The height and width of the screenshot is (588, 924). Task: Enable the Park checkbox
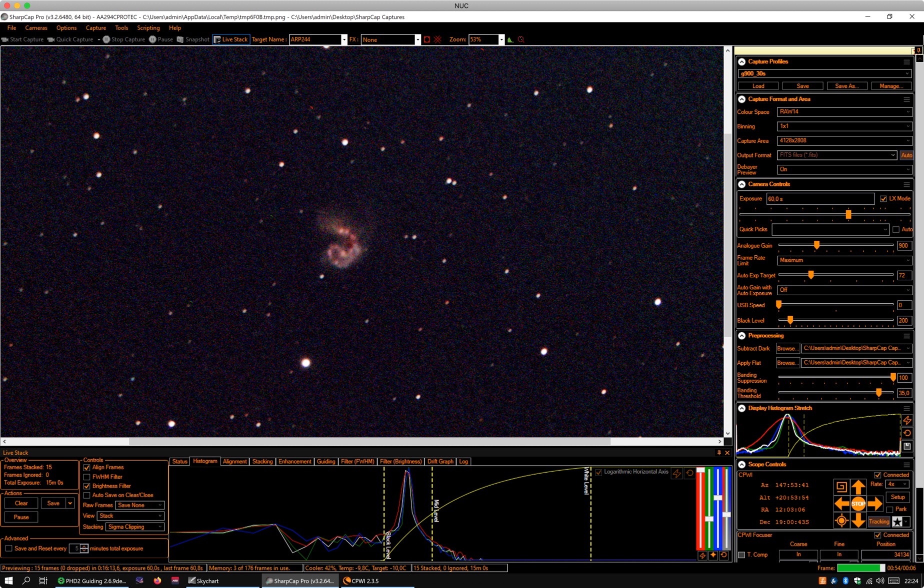pos(889,510)
